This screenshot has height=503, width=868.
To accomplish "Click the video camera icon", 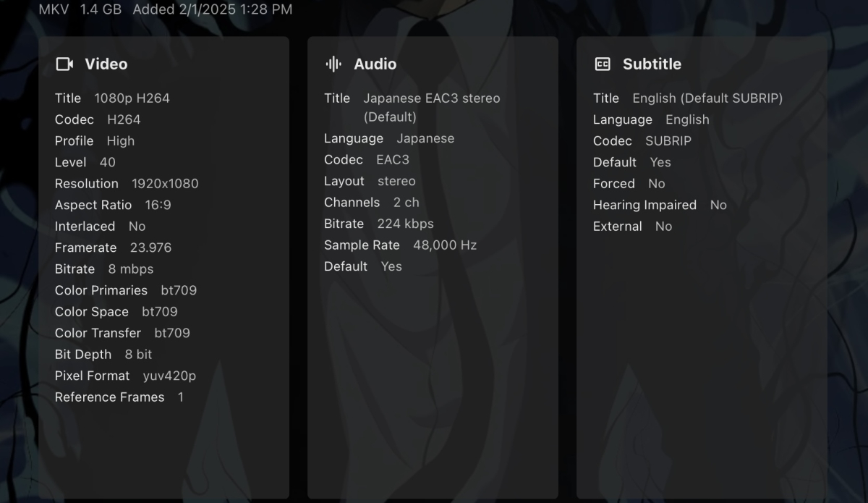I will click(x=64, y=64).
